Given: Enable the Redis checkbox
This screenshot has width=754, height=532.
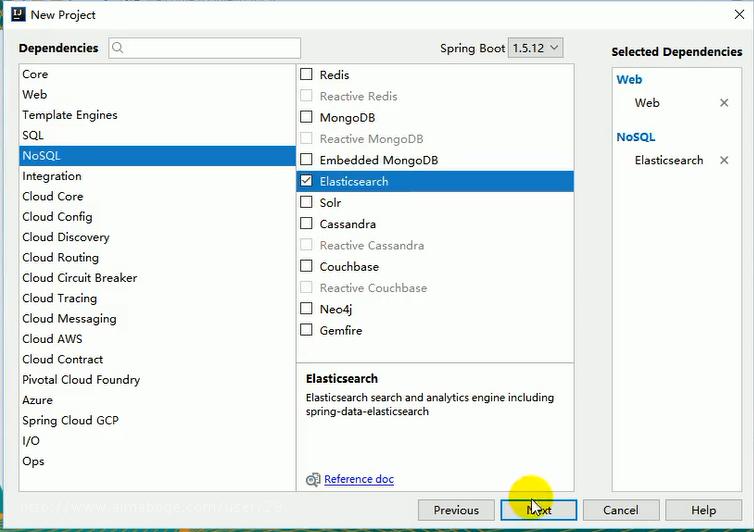Looking at the screenshot, I should click(306, 74).
